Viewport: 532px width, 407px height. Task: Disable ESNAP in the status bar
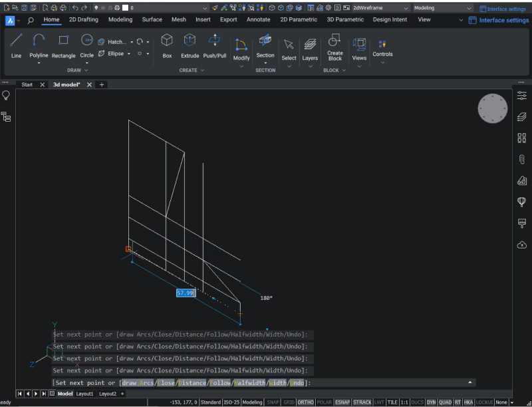pyautogui.click(x=343, y=402)
